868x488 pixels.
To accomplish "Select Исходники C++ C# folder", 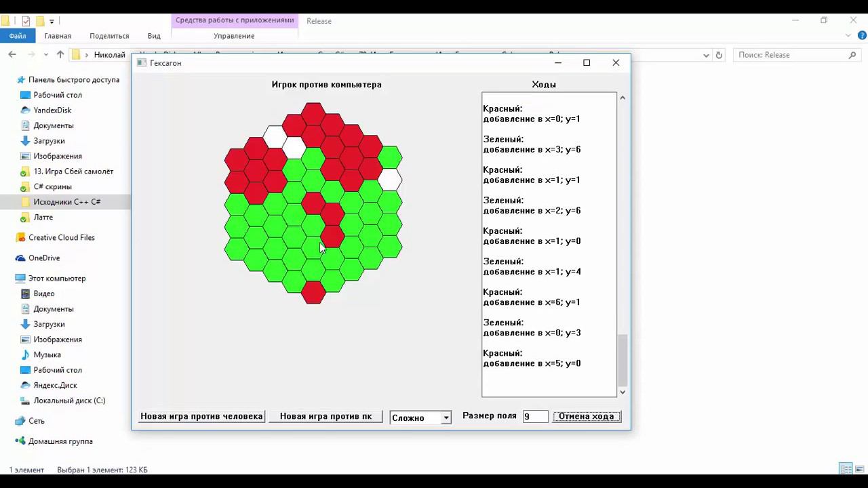I will [67, 202].
